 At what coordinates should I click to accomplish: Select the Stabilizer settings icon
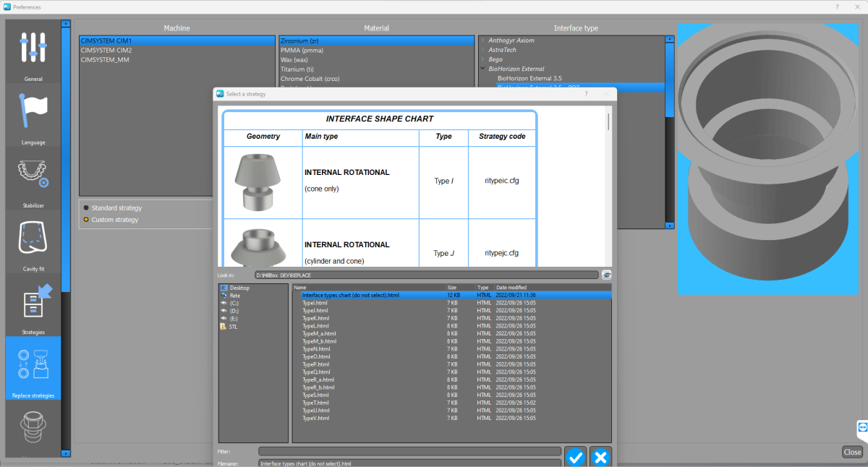pos(33,177)
